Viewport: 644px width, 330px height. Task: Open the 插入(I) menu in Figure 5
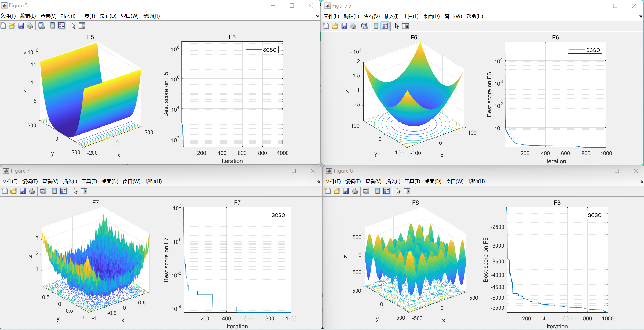pyautogui.click(x=68, y=16)
